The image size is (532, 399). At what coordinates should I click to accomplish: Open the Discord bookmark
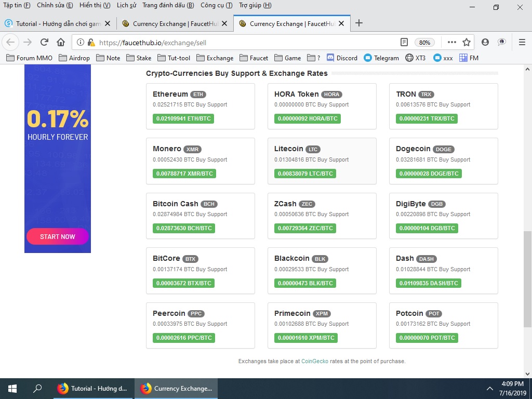[x=342, y=58]
